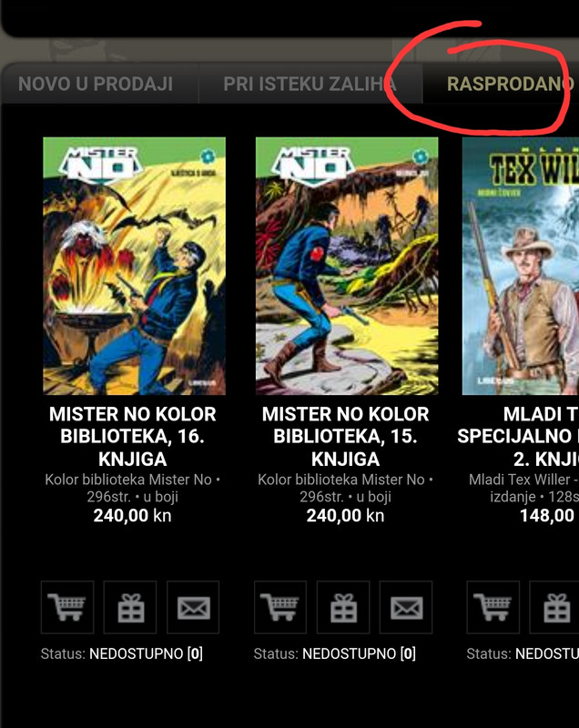Click title MISTER NO KOLOR BIBLIOTEKA, 16. KNJIGA
579x728 pixels.
pos(133,437)
